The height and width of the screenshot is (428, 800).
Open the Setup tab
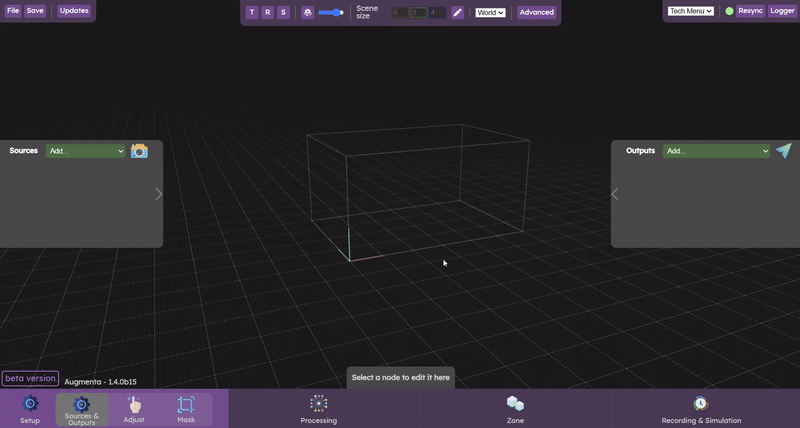click(30, 410)
